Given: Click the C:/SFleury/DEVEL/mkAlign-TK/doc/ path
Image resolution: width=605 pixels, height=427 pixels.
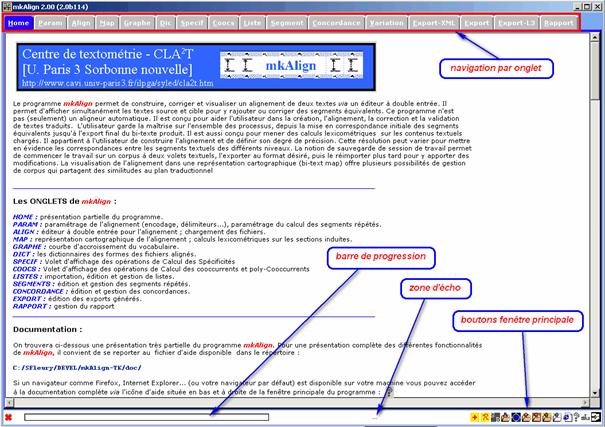Looking at the screenshot, I should point(77,368).
